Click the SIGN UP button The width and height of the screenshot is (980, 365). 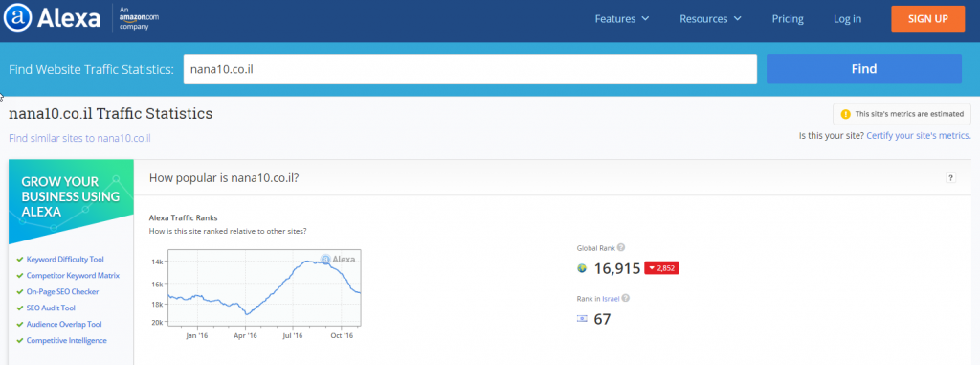928,19
